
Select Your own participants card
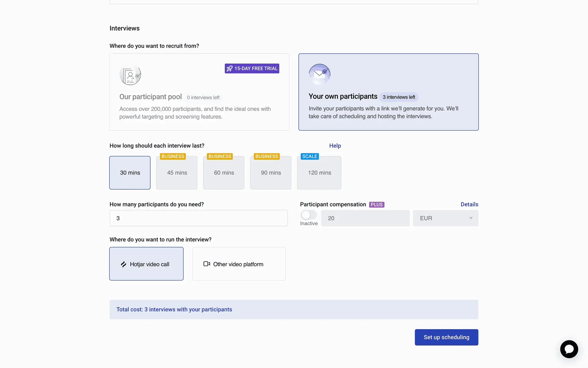point(388,92)
